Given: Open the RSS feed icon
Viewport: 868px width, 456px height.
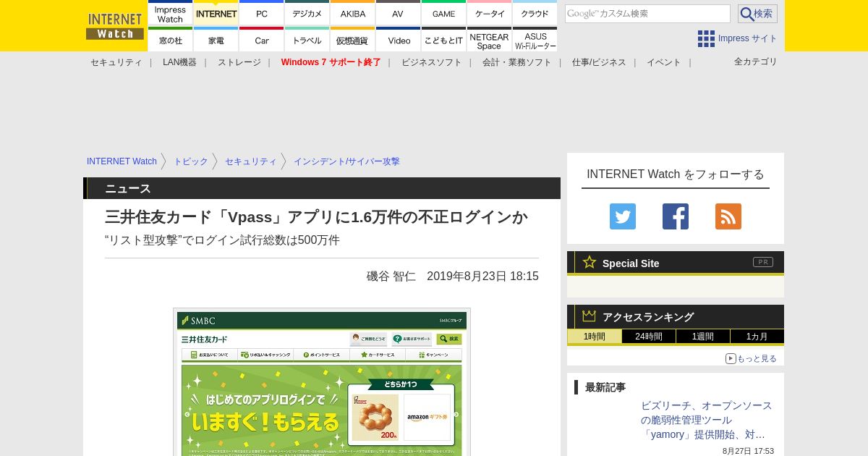Looking at the screenshot, I should 728,216.
